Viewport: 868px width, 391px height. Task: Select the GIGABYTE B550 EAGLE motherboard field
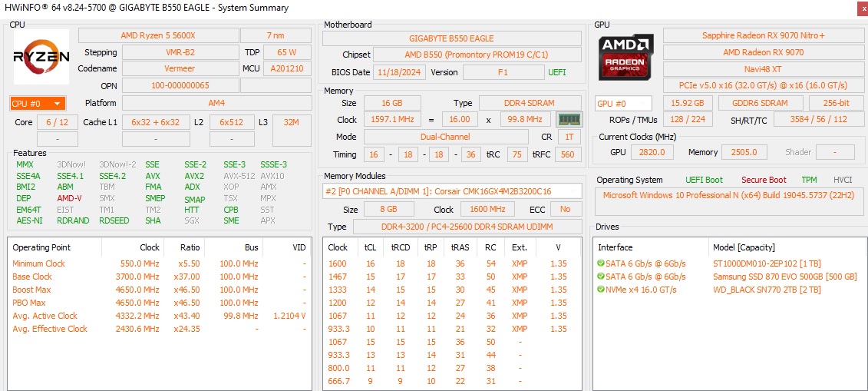pyautogui.click(x=452, y=38)
